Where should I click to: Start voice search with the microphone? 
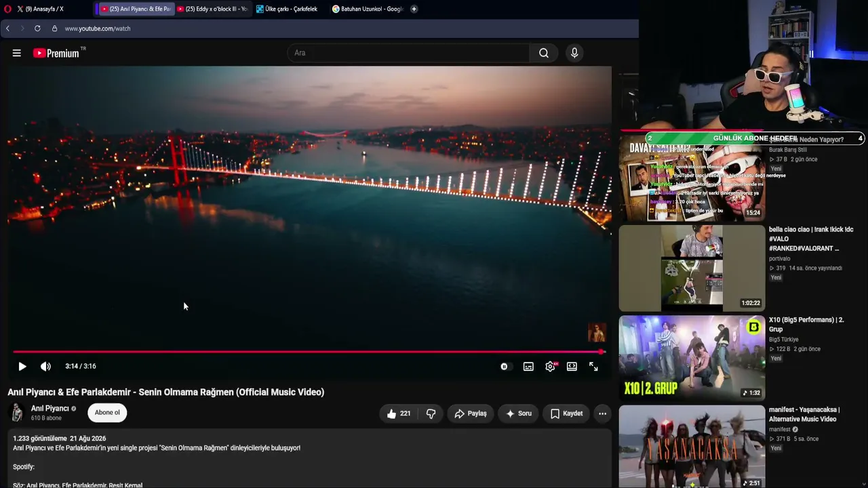click(x=574, y=53)
